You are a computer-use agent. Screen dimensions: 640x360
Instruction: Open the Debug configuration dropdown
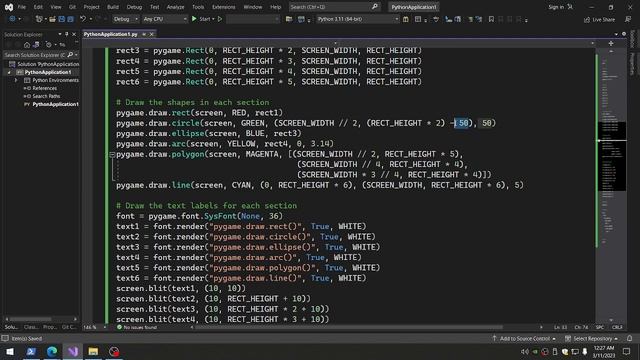tap(126, 19)
